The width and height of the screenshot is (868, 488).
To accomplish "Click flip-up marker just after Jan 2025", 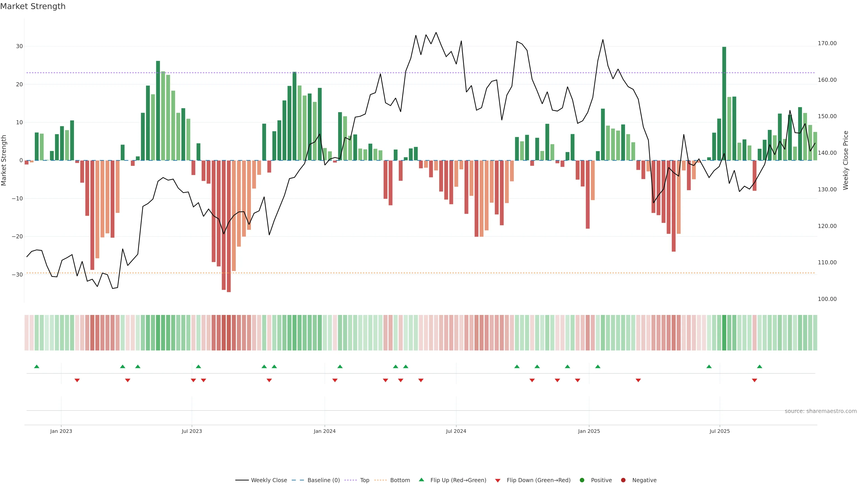I will tap(598, 366).
